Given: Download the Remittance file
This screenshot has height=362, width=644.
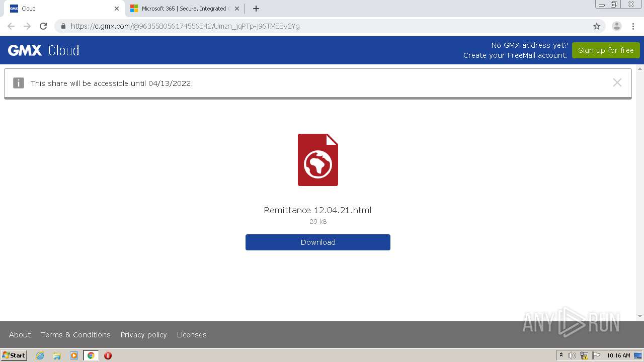Looking at the screenshot, I should (318, 242).
